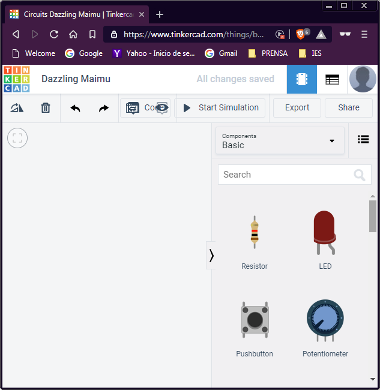Collapse the components panel chevron
Screen dimensions: 380x390
pyautogui.click(x=211, y=256)
